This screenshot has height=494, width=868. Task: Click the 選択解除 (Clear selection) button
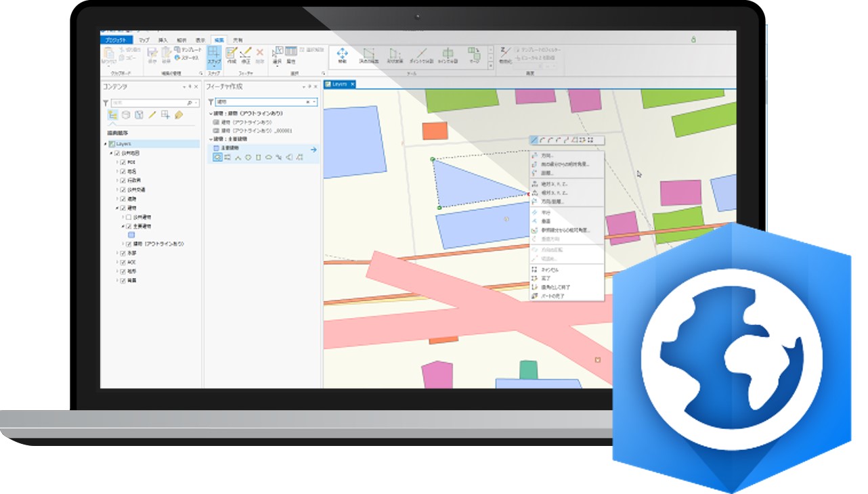(x=311, y=49)
